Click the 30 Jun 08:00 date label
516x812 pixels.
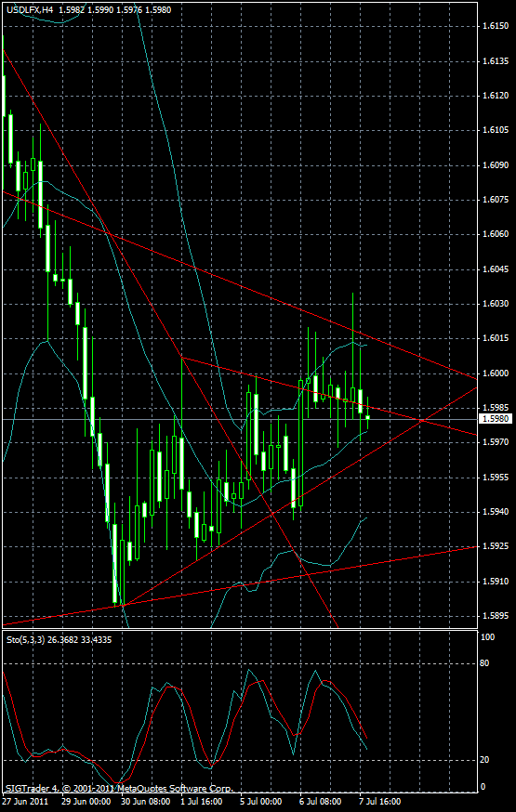coord(146,801)
